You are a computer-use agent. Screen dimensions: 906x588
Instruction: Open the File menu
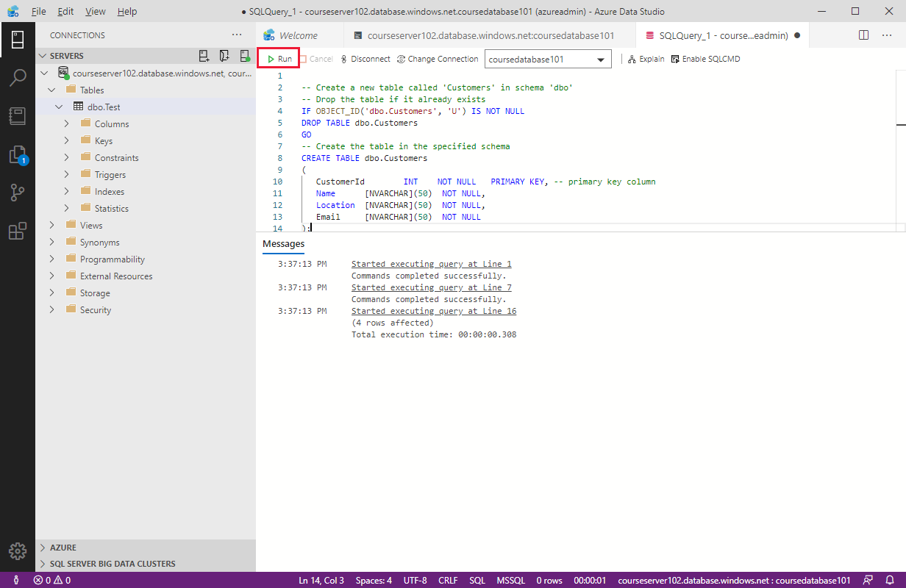tap(38, 11)
